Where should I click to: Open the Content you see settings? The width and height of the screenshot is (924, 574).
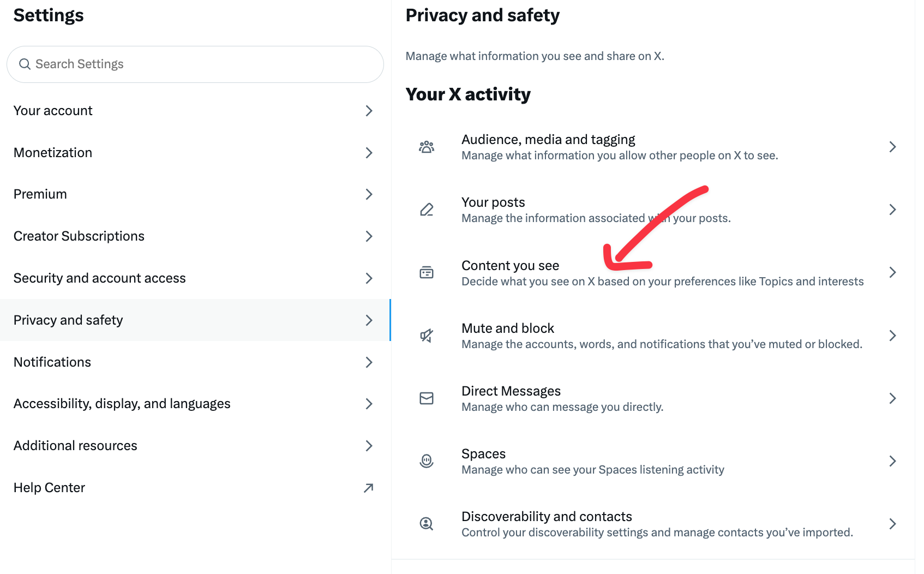511,266
